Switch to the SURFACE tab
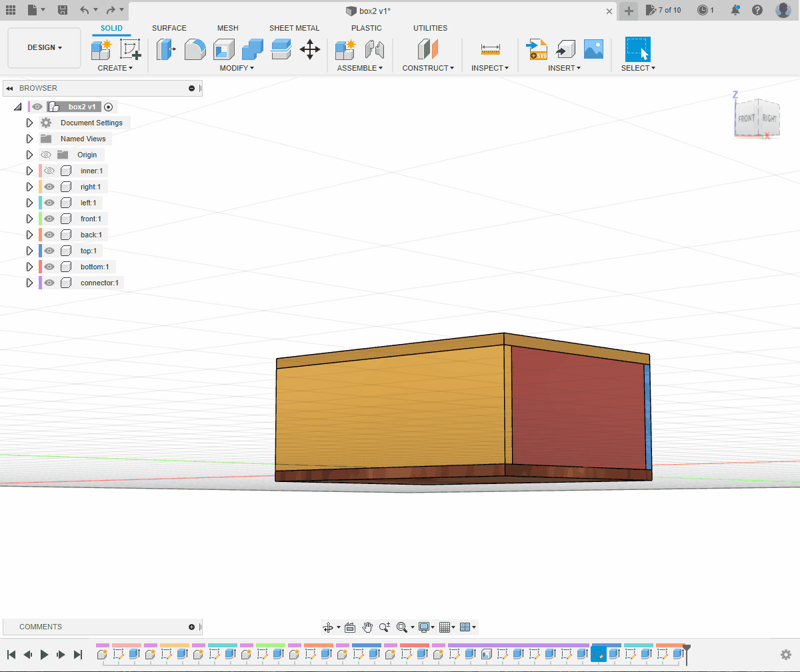 169,28
